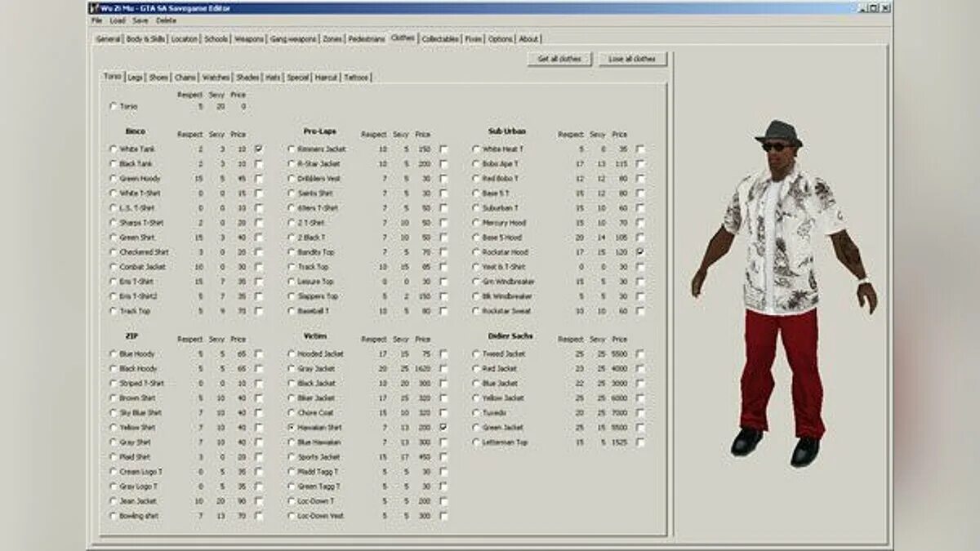This screenshot has width=980, height=551.
Task: Go to the Gang weapons tab
Action: pos(293,39)
